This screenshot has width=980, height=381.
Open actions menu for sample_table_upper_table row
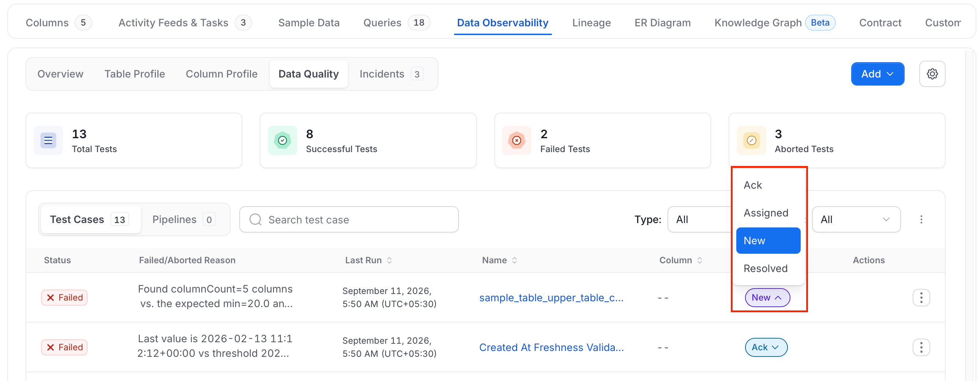click(x=921, y=297)
